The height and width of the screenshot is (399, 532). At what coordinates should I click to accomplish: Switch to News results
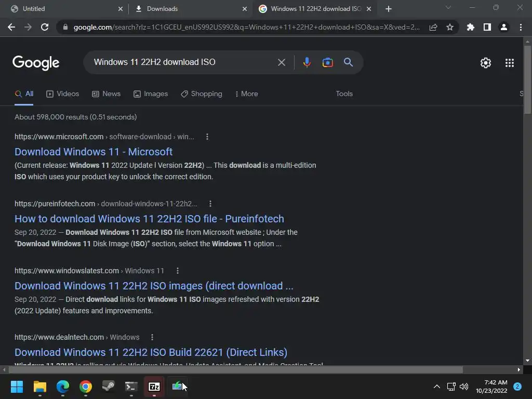(x=106, y=94)
